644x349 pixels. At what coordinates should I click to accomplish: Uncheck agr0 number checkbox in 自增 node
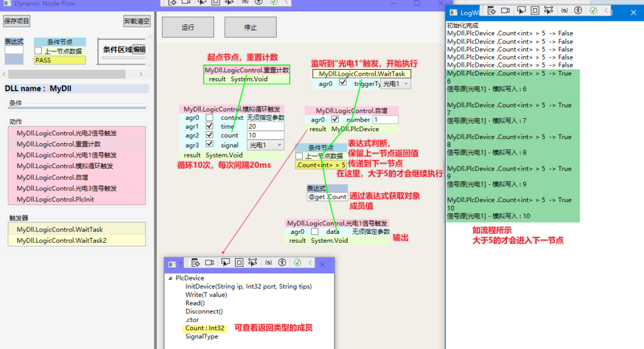point(335,119)
